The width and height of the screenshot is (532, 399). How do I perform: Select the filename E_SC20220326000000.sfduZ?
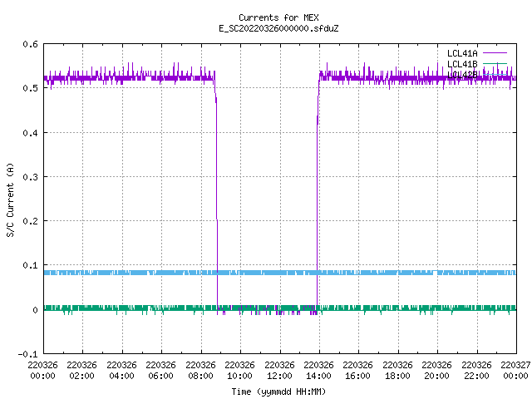tap(278, 28)
